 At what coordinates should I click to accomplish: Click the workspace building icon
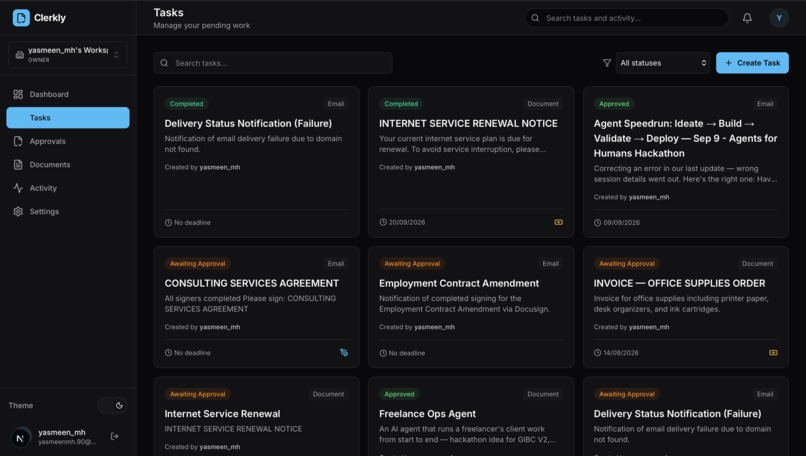20,55
